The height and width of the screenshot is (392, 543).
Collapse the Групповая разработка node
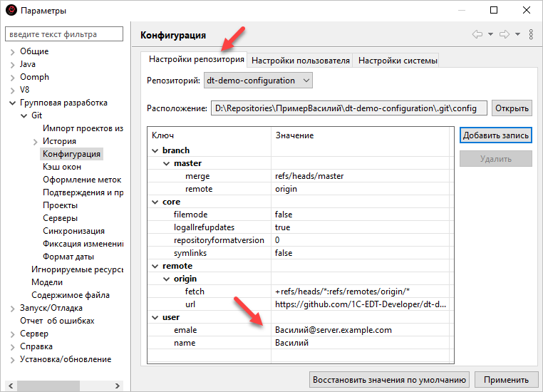click(12, 103)
